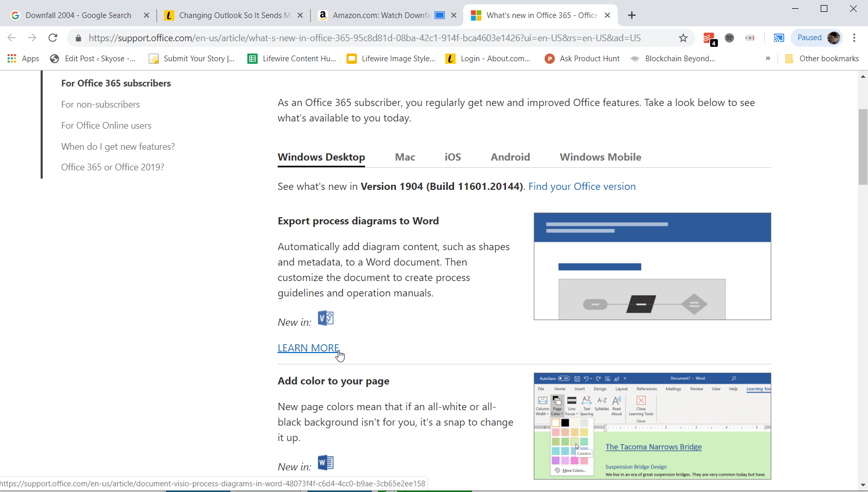Open the Word page color screenshot
This screenshot has width=868, height=492.
[653, 426]
